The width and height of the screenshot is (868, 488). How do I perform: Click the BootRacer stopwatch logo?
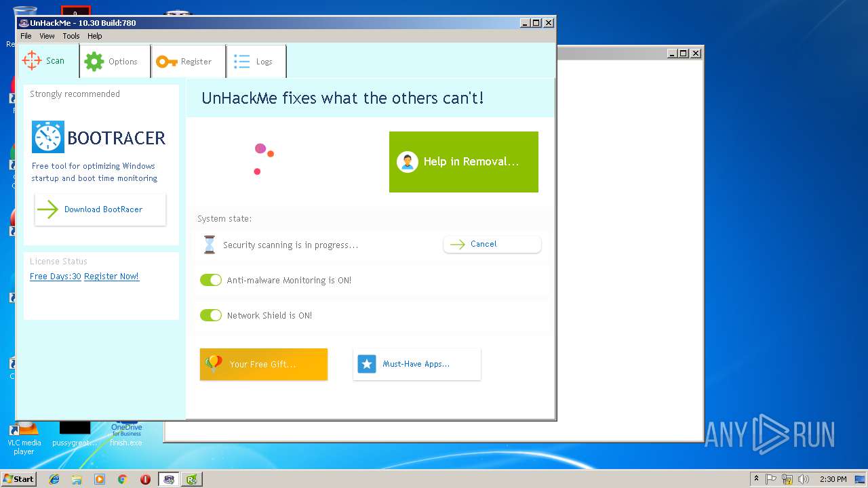pyautogui.click(x=48, y=137)
